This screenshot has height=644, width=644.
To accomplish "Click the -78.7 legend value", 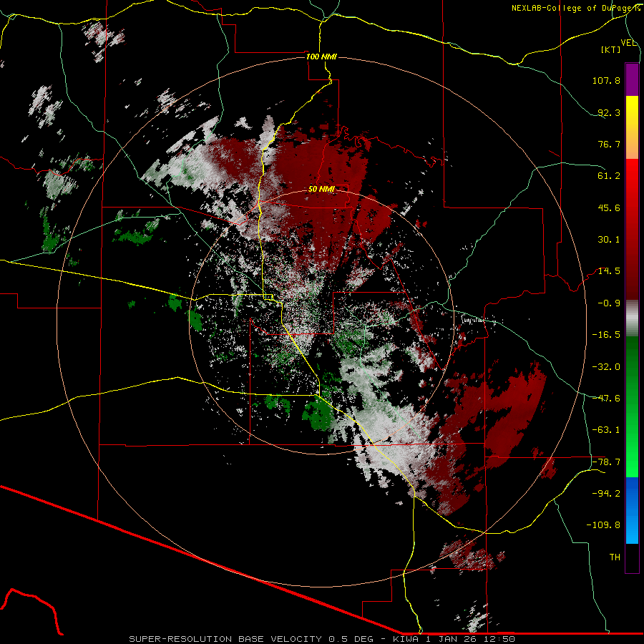I will (606, 462).
